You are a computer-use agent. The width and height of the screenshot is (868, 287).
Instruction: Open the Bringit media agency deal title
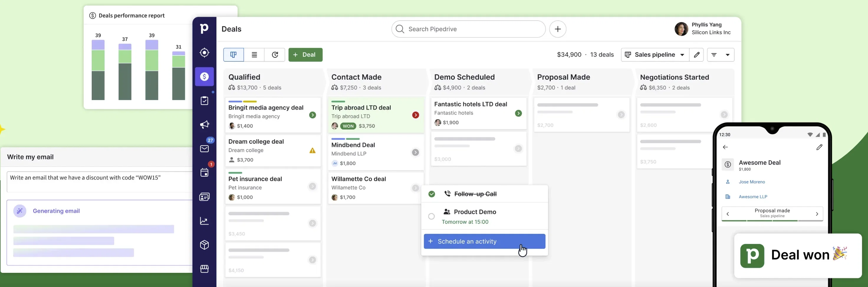coord(266,108)
